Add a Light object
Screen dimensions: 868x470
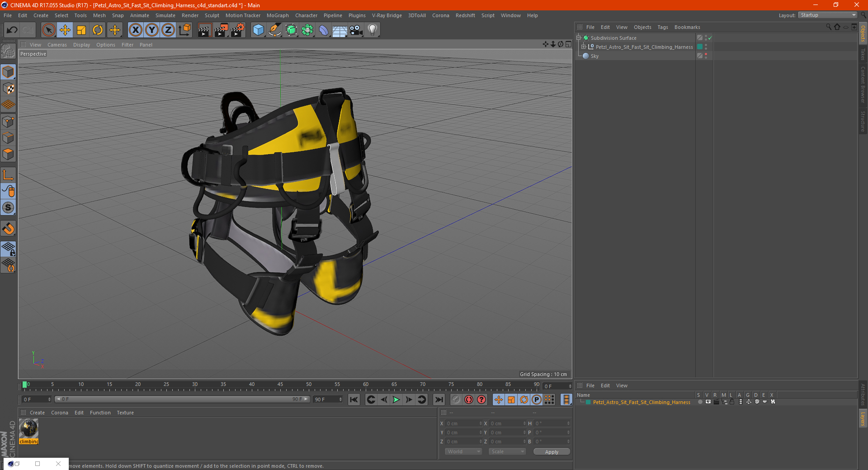click(x=373, y=30)
